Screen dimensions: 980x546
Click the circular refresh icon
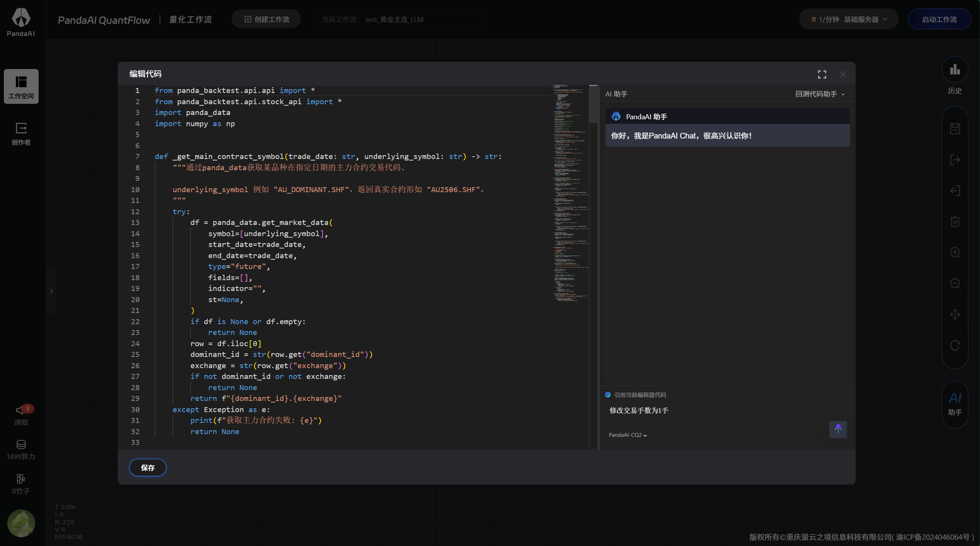point(955,345)
